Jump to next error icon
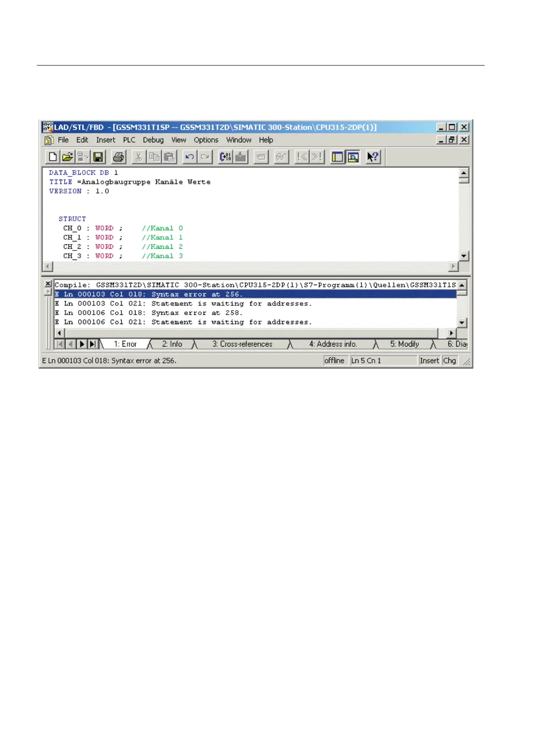The image size is (534, 756). [317, 157]
